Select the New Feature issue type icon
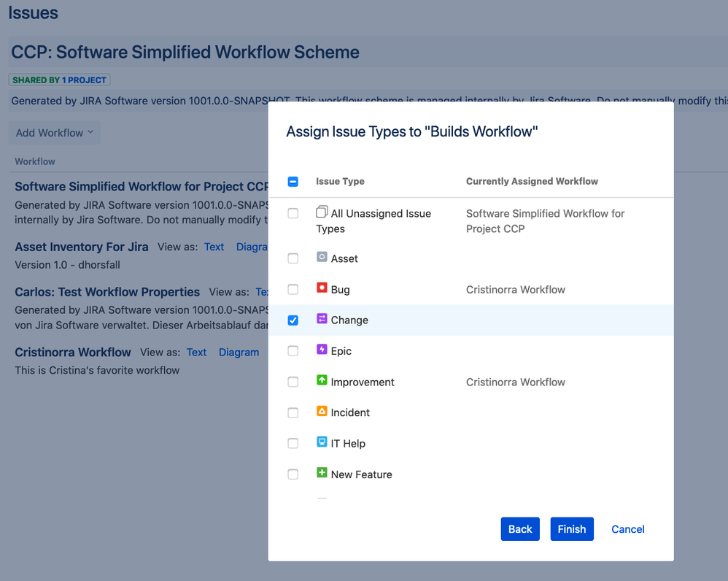The width and height of the screenshot is (728, 581). click(321, 474)
